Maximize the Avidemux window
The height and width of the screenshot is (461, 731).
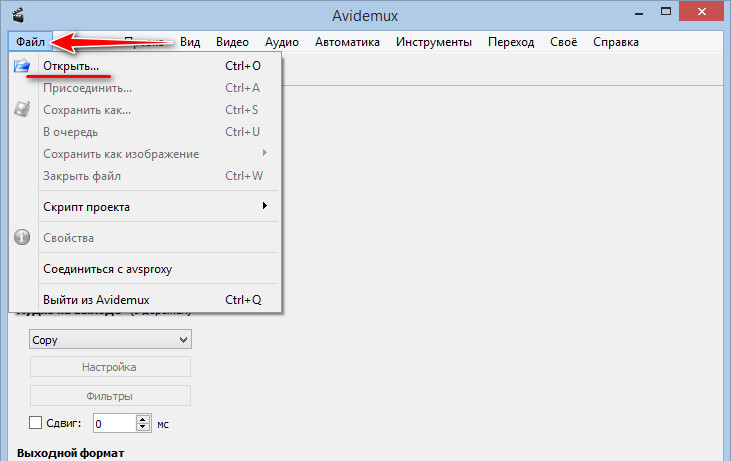[x=666, y=12]
